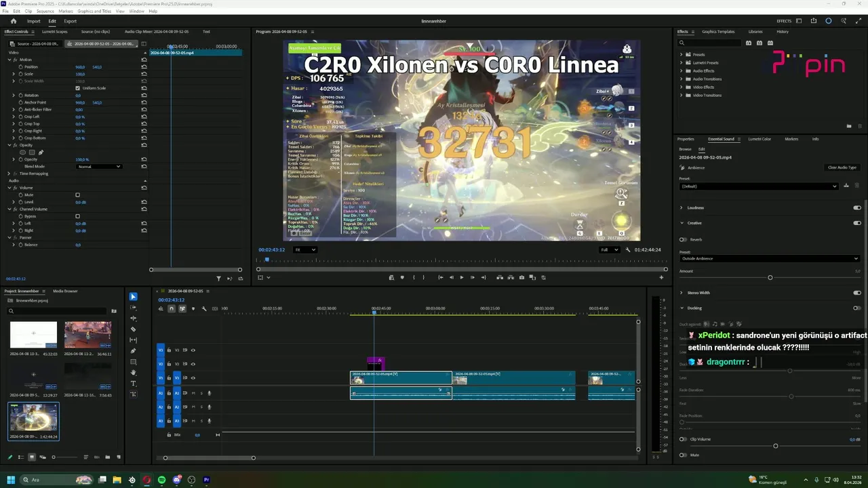Image resolution: width=868 pixels, height=488 pixels.
Task: Open the Export workspace
Action: (x=70, y=21)
